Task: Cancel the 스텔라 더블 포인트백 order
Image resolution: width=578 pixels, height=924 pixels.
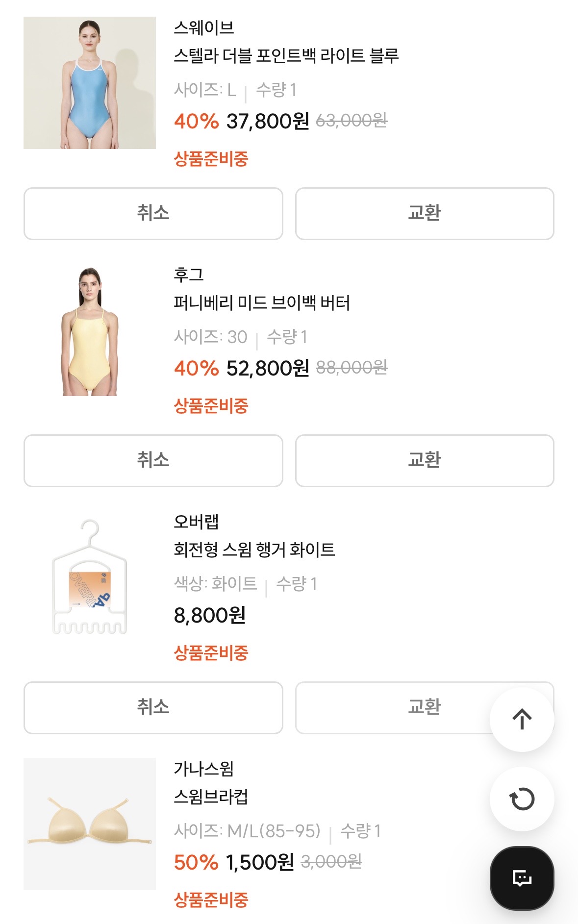Action: 153,214
